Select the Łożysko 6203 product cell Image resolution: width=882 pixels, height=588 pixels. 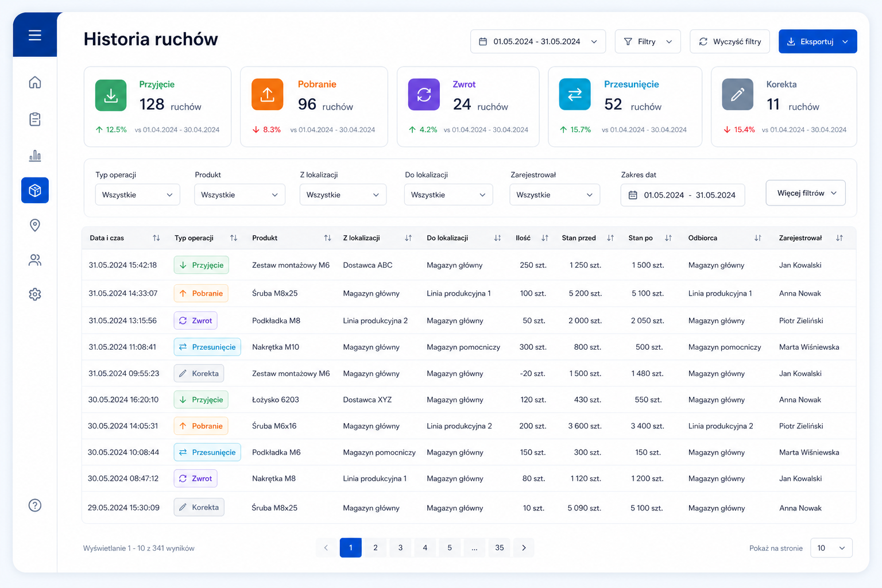[x=276, y=400]
